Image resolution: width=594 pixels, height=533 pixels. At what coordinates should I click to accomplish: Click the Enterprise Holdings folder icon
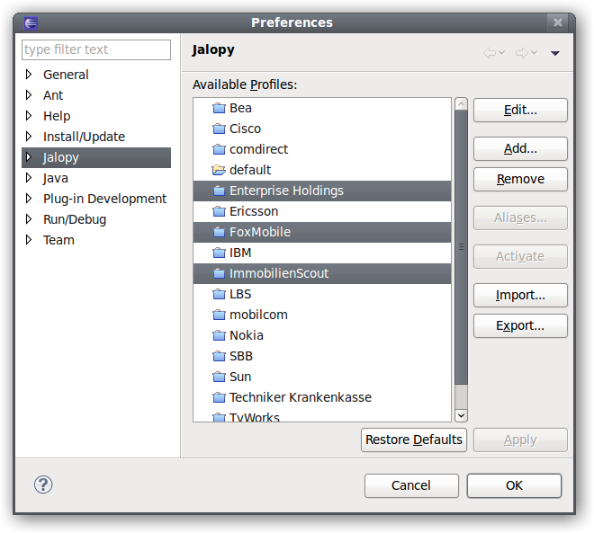coord(219,191)
